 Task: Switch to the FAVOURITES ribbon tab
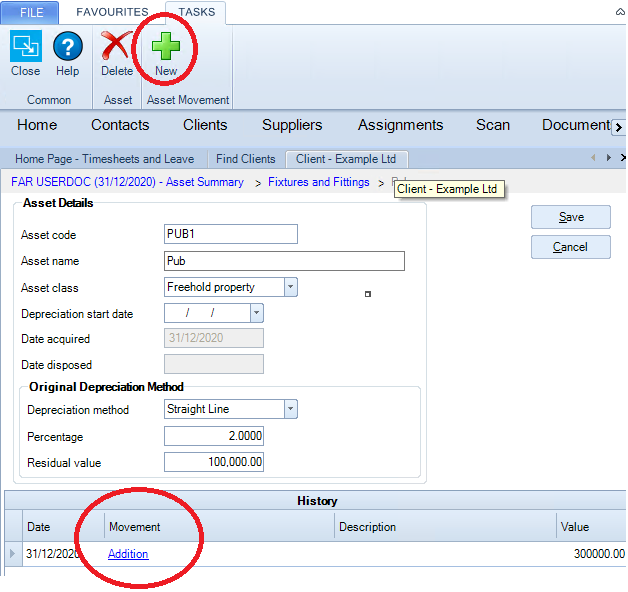click(112, 12)
